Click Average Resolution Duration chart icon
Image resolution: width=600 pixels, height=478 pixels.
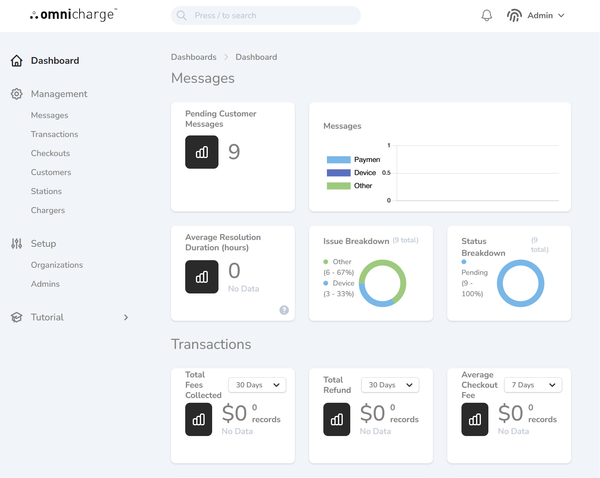(x=202, y=277)
